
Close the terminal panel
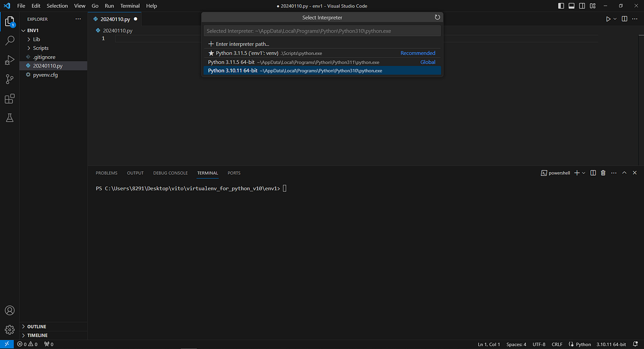(x=635, y=173)
